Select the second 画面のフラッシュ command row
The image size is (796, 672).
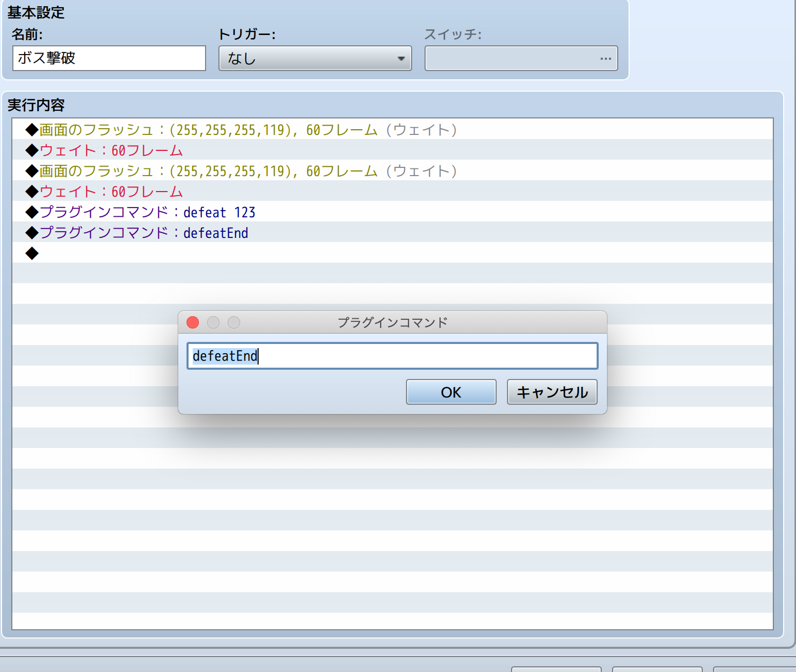click(x=247, y=171)
